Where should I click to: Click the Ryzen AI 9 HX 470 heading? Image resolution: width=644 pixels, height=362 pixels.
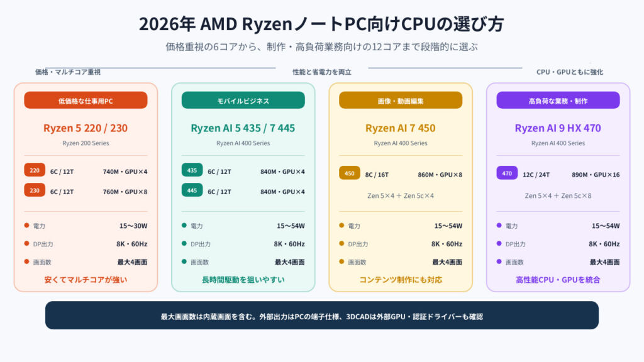(558, 128)
